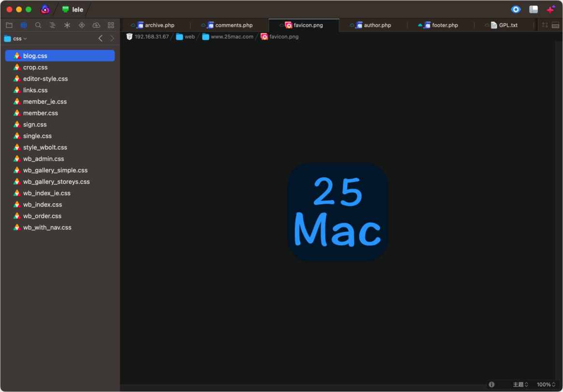Select style_wbolt.css file
Viewport: 563px width, 392px height.
[x=60, y=147]
